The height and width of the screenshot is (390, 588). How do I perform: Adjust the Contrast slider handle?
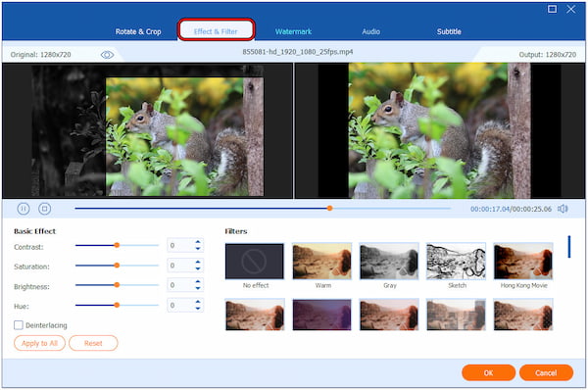(x=117, y=245)
